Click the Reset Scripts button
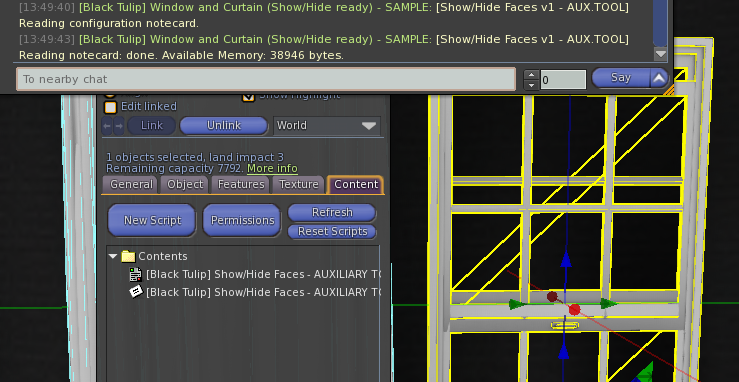The width and height of the screenshot is (739, 382). (332, 231)
